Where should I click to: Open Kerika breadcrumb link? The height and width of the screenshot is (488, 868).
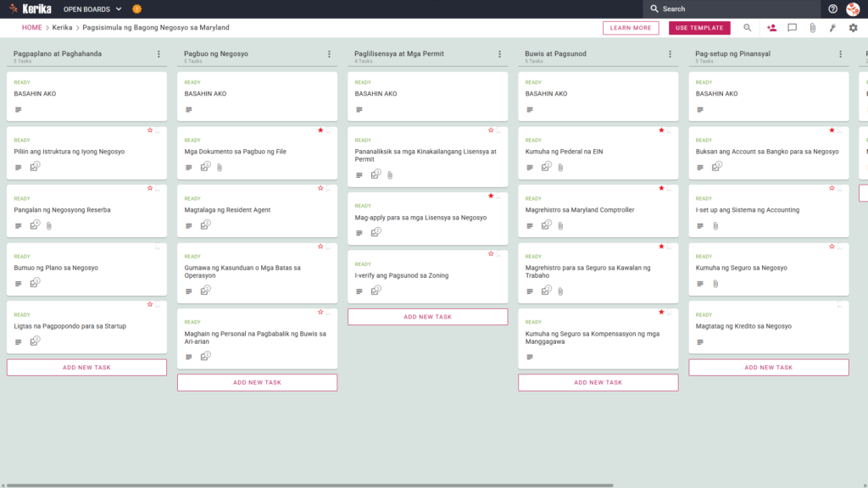pos(62,28)
